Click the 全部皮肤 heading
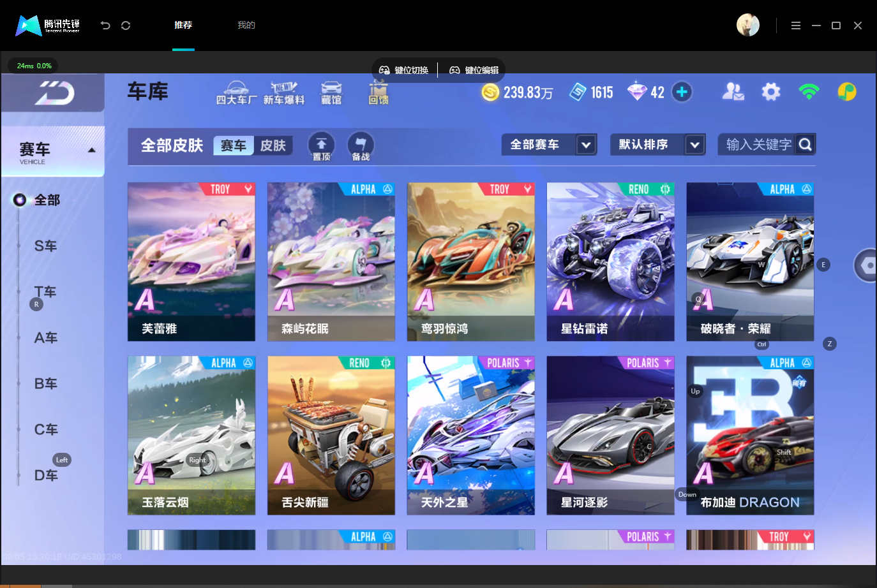 (x=172, y=146)
